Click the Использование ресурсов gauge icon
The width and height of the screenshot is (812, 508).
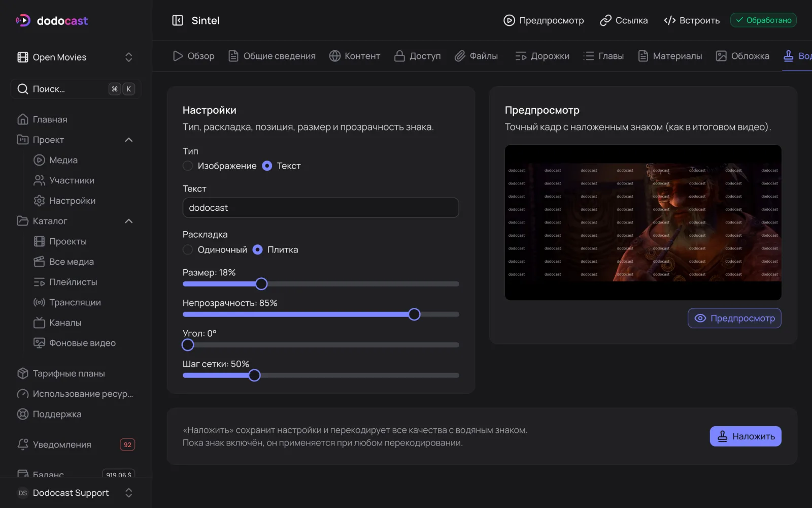coord(23,394)
